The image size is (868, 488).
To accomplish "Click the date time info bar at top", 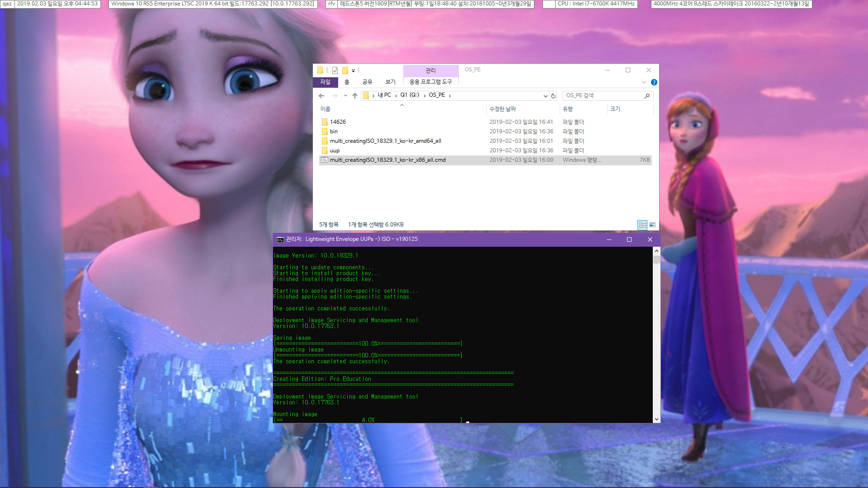I will pos(57,4).
